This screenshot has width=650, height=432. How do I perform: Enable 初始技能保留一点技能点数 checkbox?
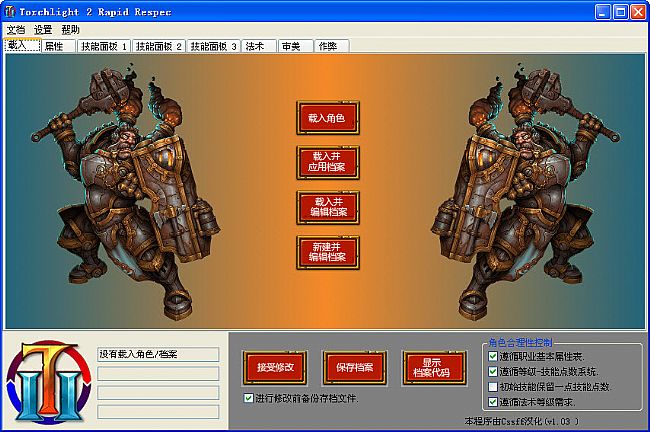[493, 386]
